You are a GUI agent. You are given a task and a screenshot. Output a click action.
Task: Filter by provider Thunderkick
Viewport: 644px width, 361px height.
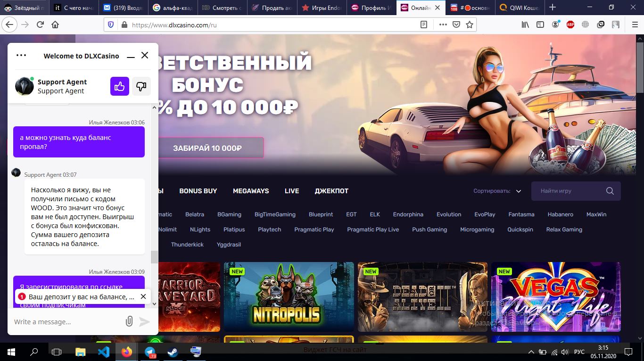click(187, 245)
